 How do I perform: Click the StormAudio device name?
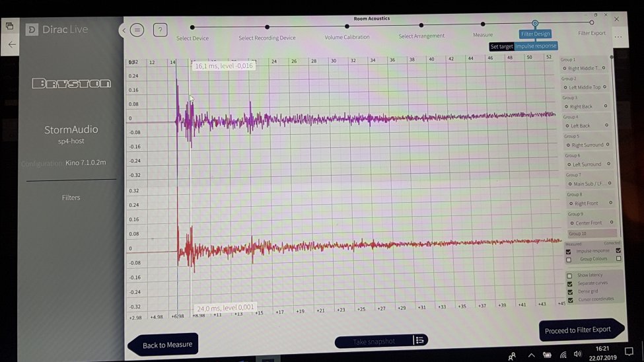coord(71,129)
